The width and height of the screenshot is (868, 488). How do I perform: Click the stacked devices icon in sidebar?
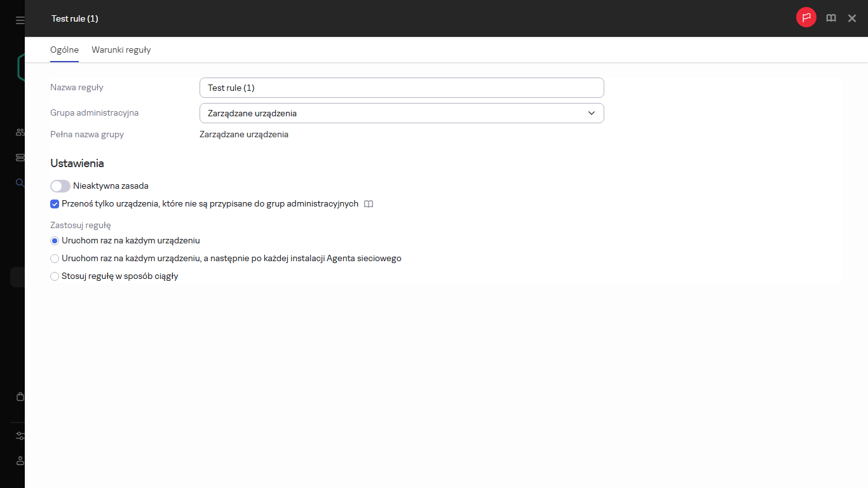coord(20,158)
